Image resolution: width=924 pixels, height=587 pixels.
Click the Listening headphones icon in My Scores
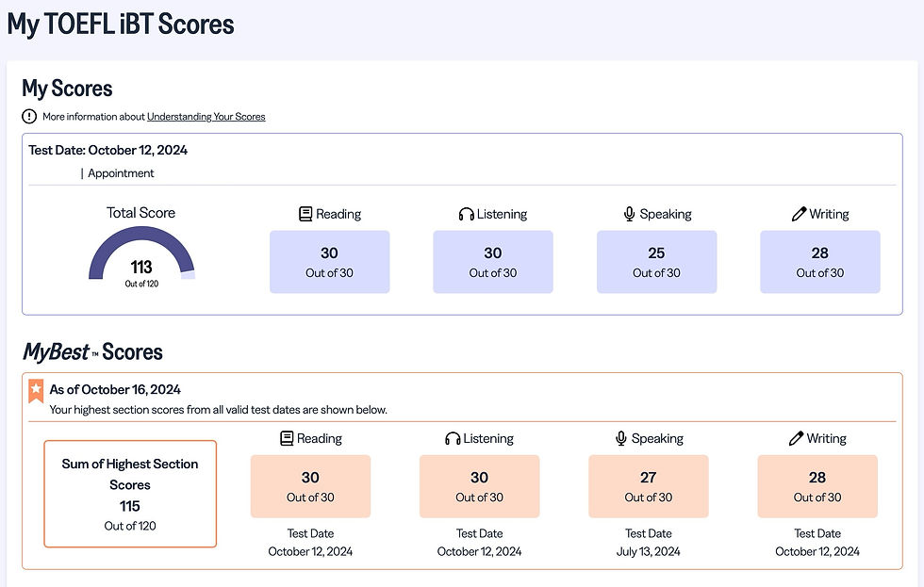point(466,214)
